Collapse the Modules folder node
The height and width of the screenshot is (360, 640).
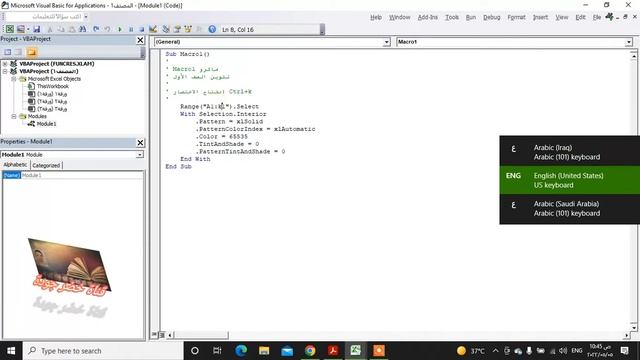pos(13,116)
